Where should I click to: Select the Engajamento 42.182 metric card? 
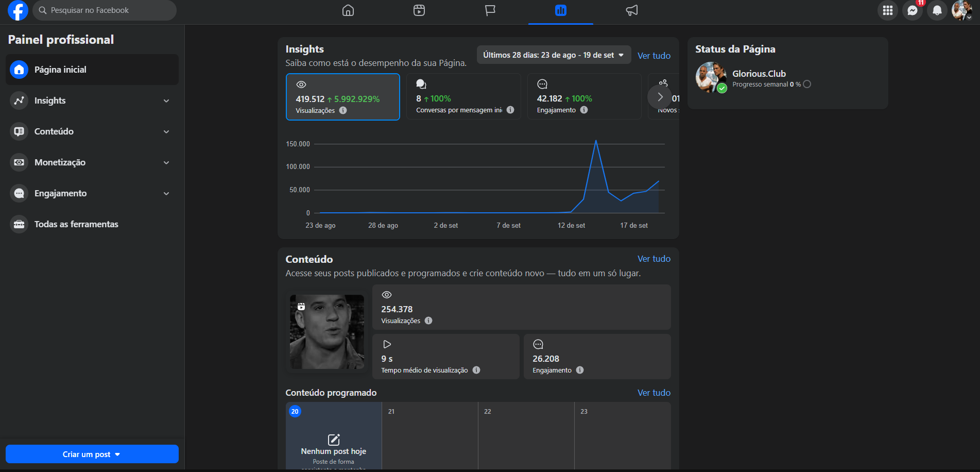[x=584, y=96]
